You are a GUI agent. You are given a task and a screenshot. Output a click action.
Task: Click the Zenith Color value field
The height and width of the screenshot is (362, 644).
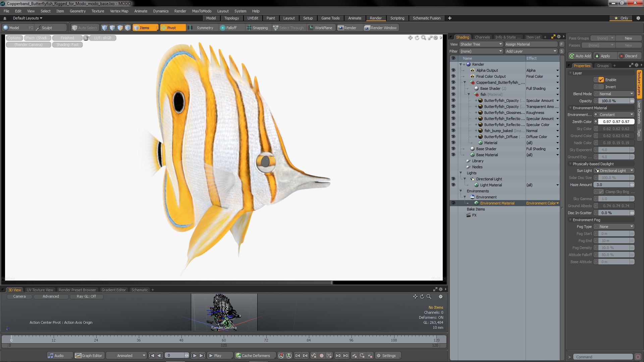click(616, 122)
